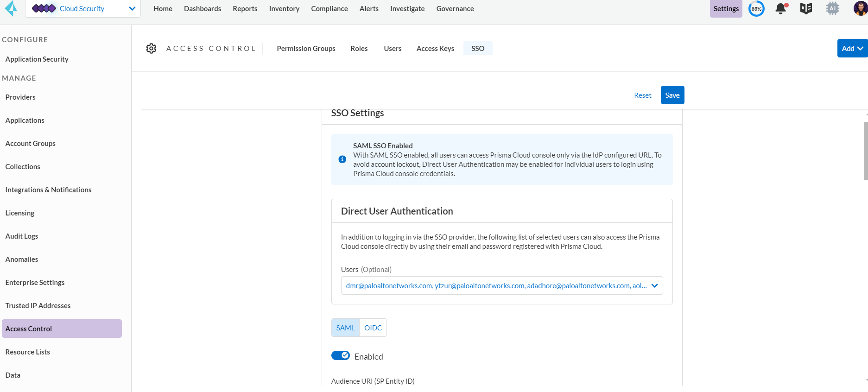Click the Access Control gear icon
The image size is (868, 392).
[151, 48]
